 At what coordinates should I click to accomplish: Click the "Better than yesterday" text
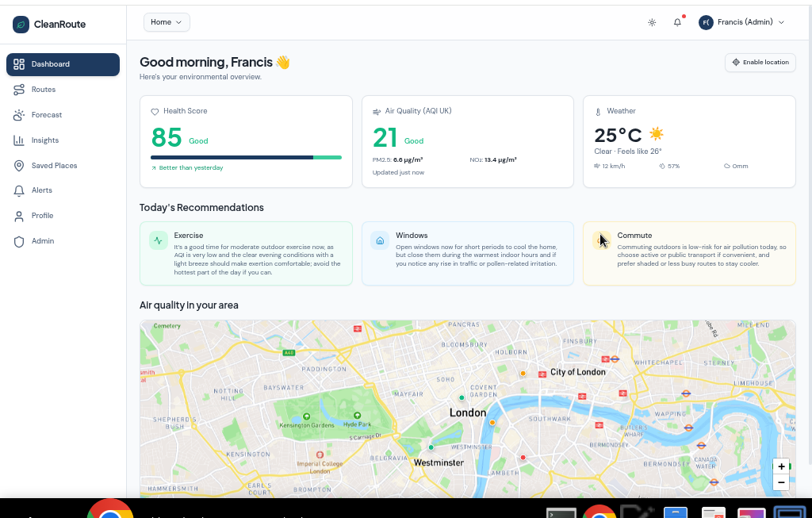click(x=191, y=168)
